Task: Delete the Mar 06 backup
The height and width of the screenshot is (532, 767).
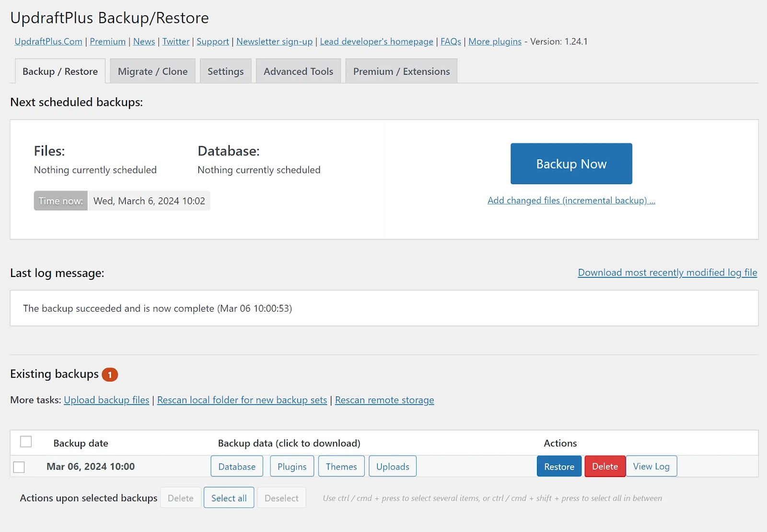Action: [604, 466]
